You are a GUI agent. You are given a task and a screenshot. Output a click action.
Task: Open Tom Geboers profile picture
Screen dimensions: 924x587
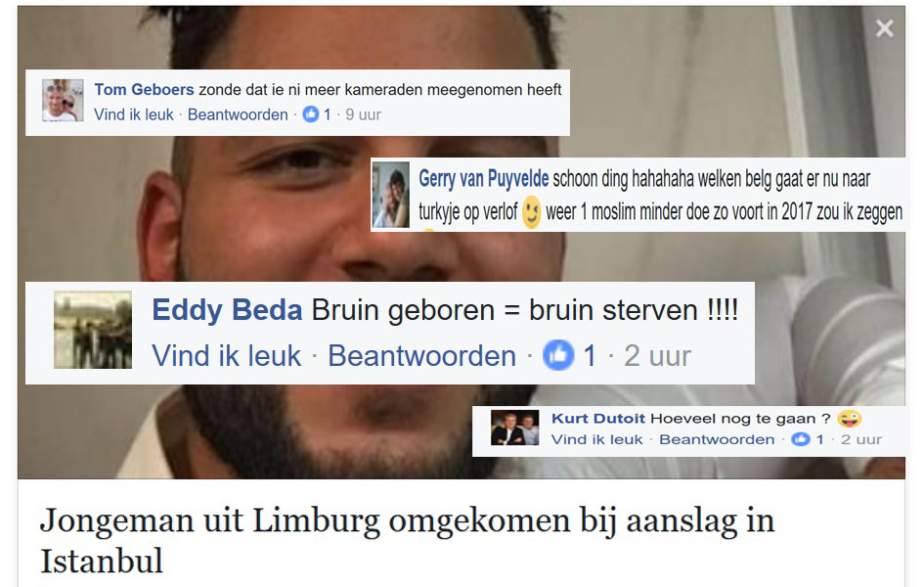point(63,101)
